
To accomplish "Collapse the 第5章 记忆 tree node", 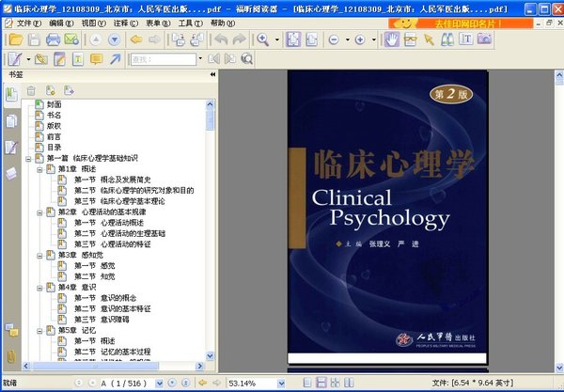I will point(39,331).
